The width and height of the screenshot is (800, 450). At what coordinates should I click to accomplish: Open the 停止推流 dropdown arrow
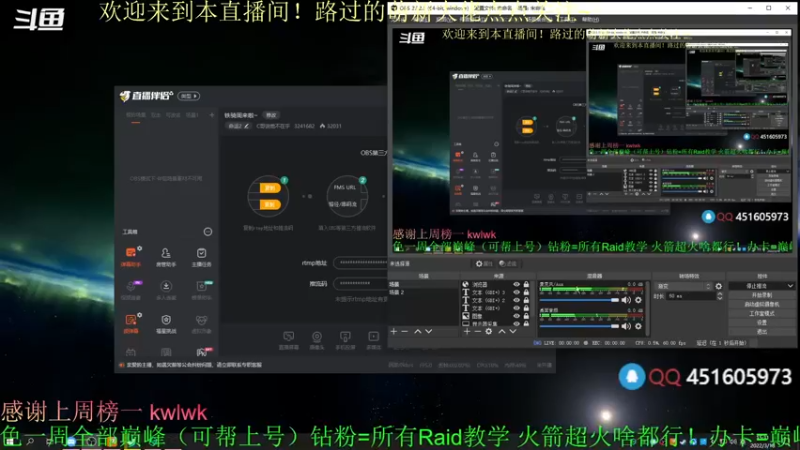coord(790,286)
